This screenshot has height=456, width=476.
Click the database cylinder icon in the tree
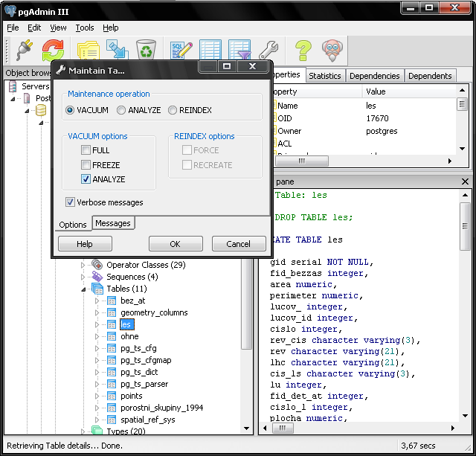[x=41, y=111]
